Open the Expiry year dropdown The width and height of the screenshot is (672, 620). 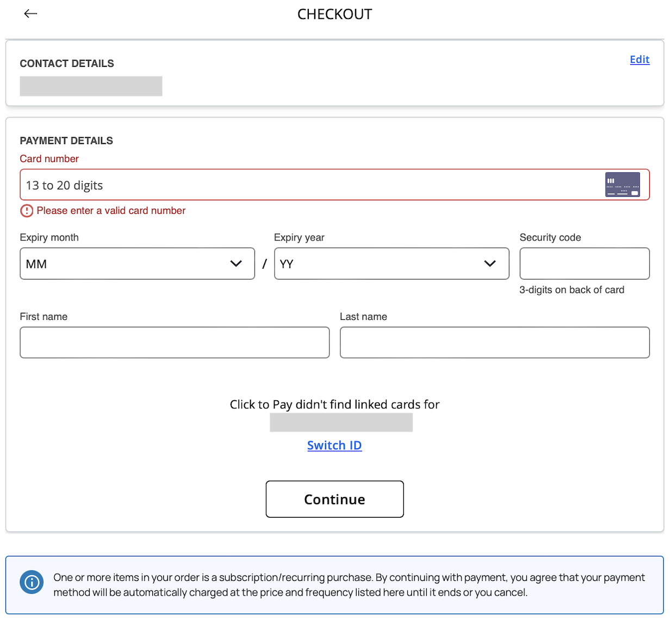point(391,264)
